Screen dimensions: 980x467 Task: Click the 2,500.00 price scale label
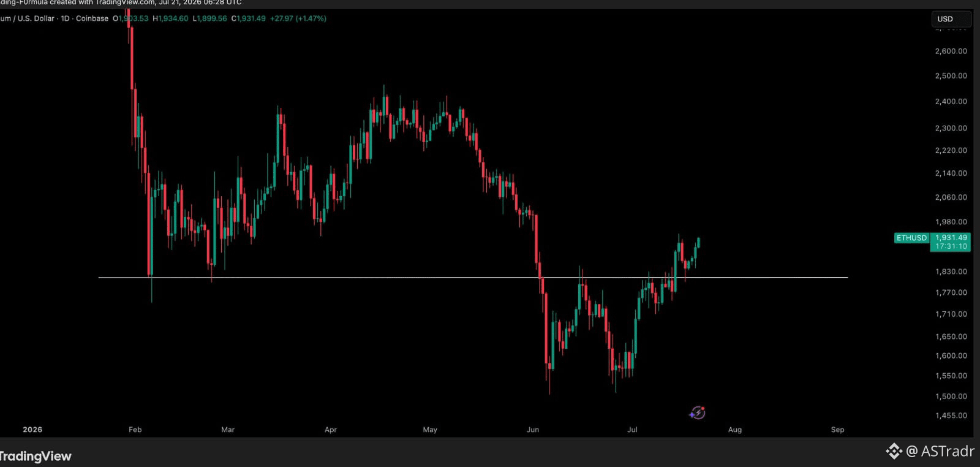coord(951,76)
